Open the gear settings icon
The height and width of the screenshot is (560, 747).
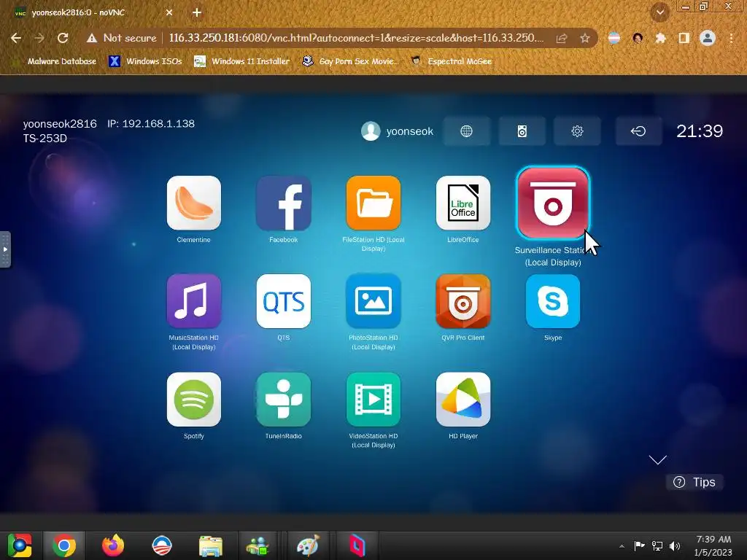tap(578, 131)
